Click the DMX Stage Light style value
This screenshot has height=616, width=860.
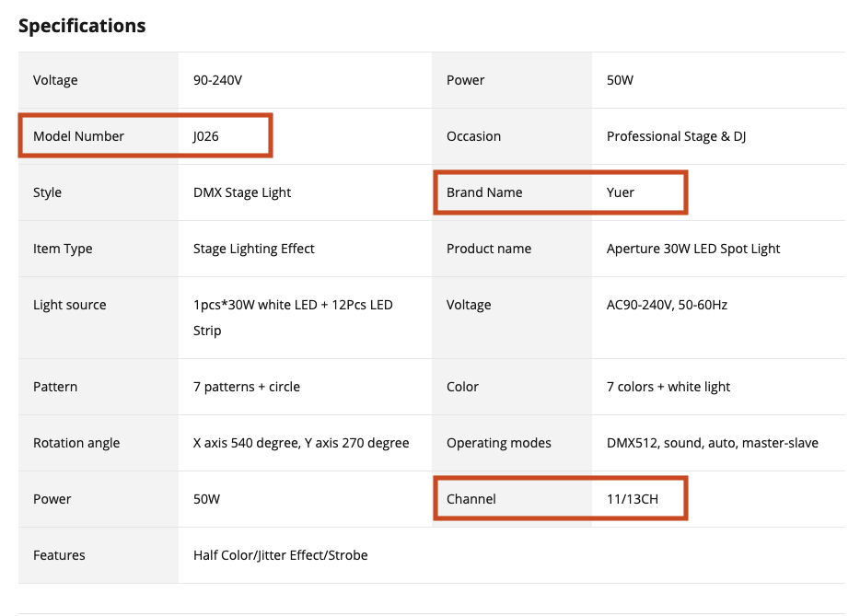(x=242, y=192)
